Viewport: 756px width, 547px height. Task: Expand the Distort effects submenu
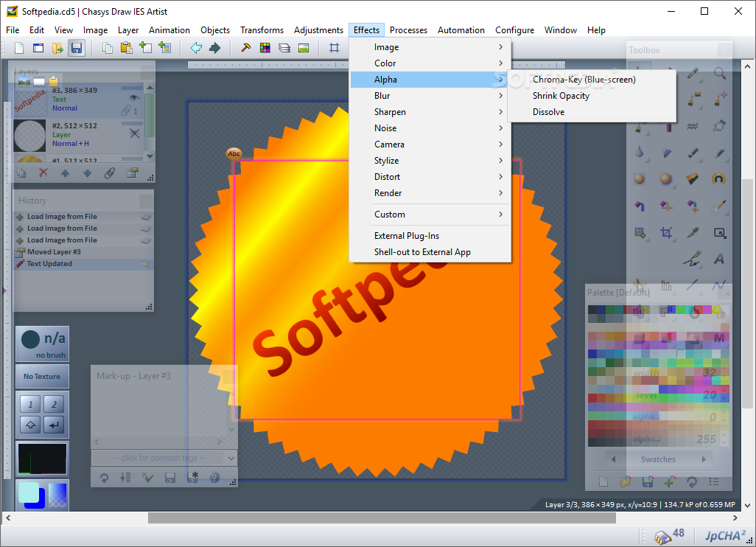point(430,176)
